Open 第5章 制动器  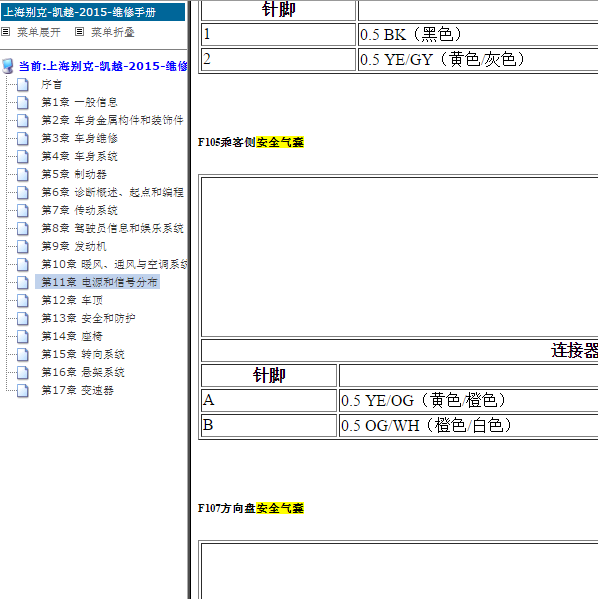pyautogui.click(x=74, y=174)
